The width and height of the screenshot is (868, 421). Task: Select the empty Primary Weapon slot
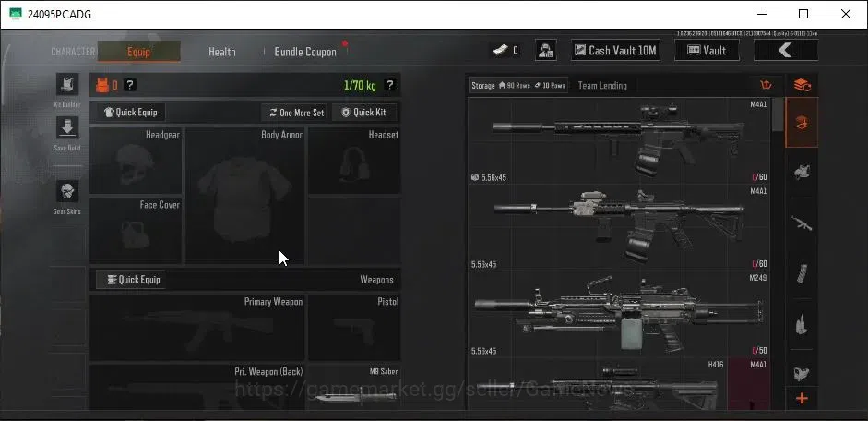[197, 328]
